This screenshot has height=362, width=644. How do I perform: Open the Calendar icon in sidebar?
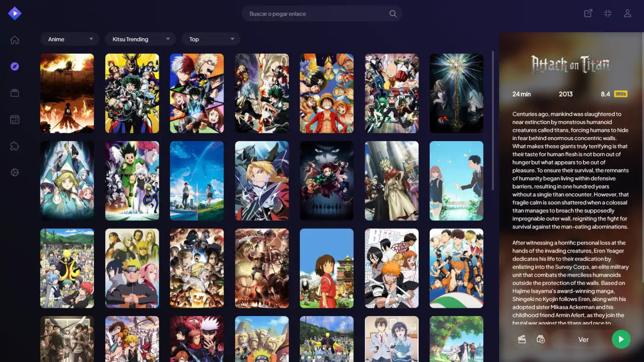[15, 119]
